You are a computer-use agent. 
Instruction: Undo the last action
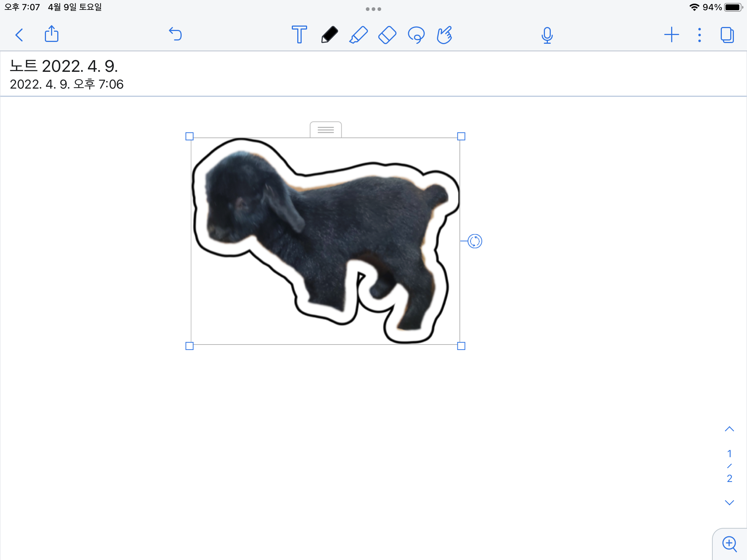pyautogui.click(x=175, y=34)
